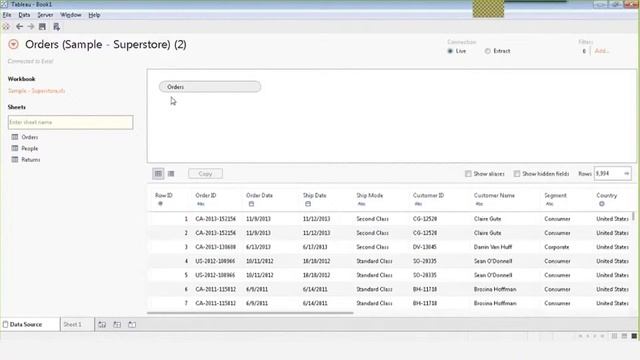
Task: Create a new worksheet icon
Action: click(x=102, y=324)
